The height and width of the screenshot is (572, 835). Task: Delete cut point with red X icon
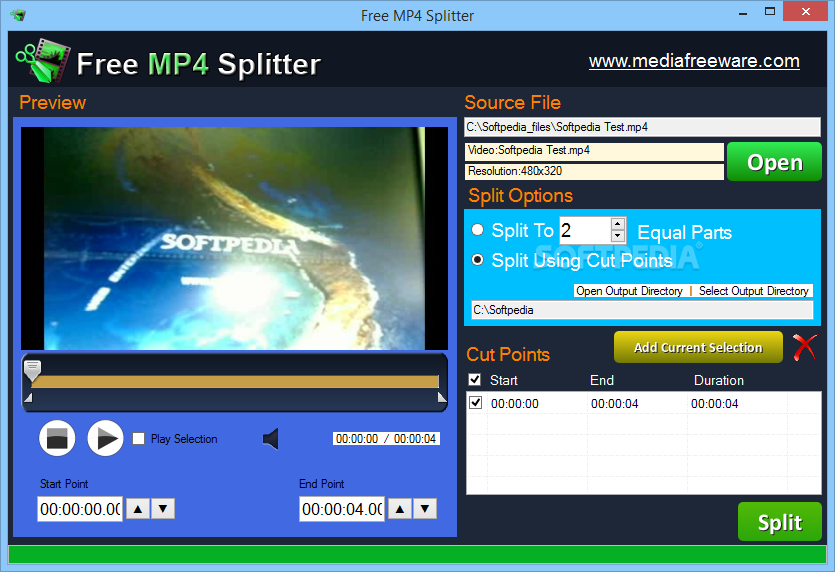pos(804,348)
